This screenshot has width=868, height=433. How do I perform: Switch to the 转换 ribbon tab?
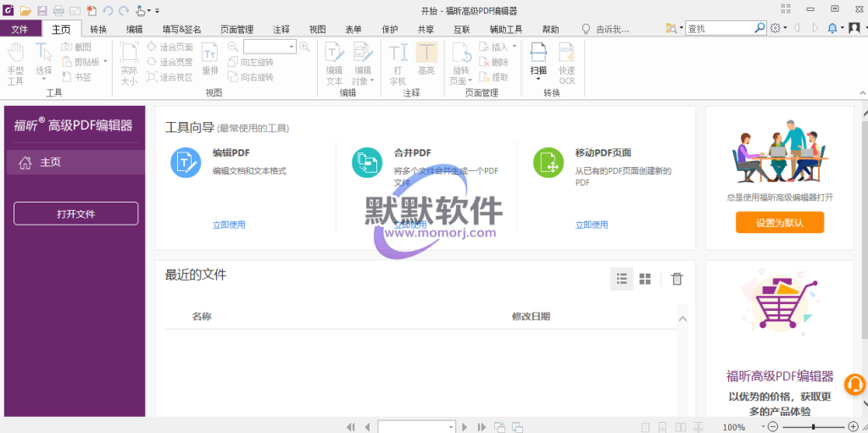(x=98, y=29)
